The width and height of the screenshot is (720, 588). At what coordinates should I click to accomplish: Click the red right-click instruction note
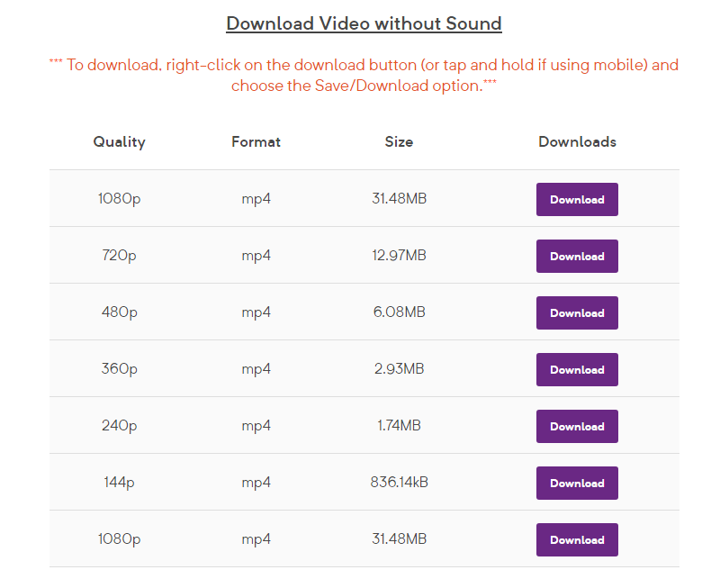pyautogui.click(x=364, y=75)
